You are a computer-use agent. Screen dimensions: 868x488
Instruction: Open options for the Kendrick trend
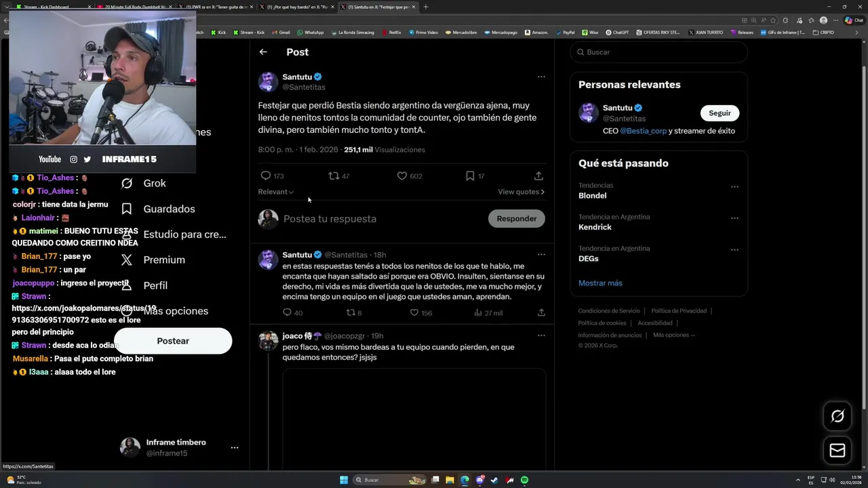(734, 218)
